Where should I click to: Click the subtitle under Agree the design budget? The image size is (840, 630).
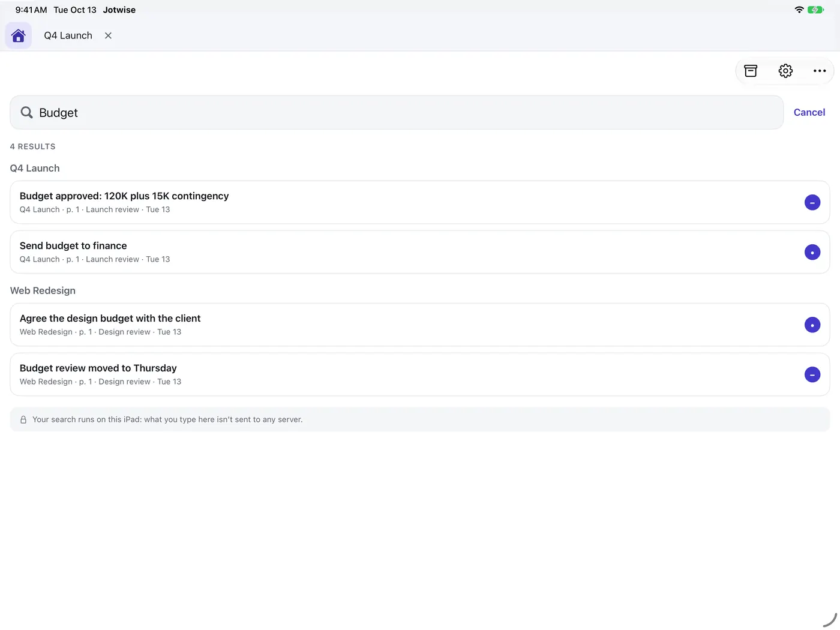point(100,332)
